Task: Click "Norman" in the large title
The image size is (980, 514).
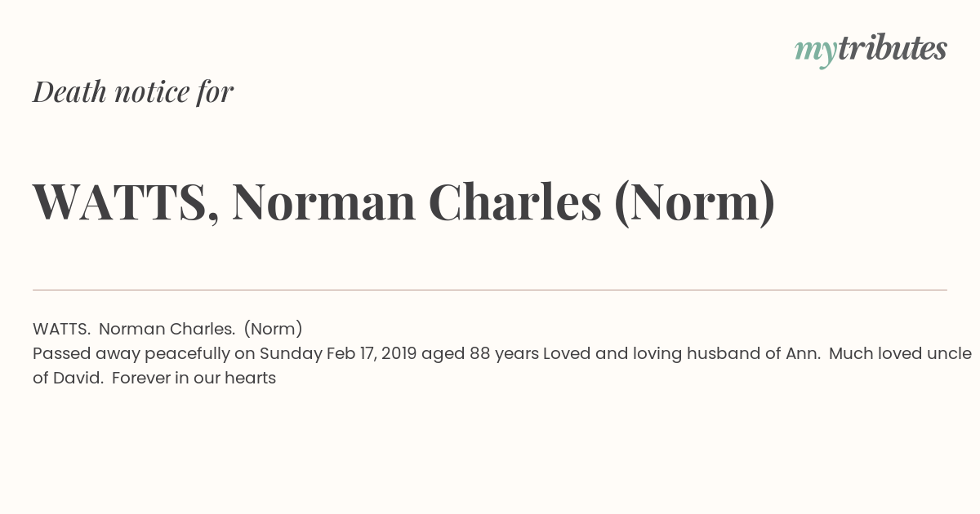Action: tap(323, 202)
